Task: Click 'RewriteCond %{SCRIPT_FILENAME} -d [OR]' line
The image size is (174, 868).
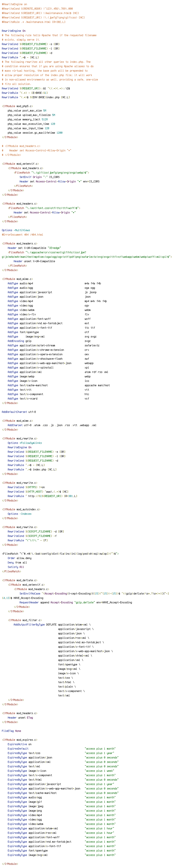Action: 36,531
